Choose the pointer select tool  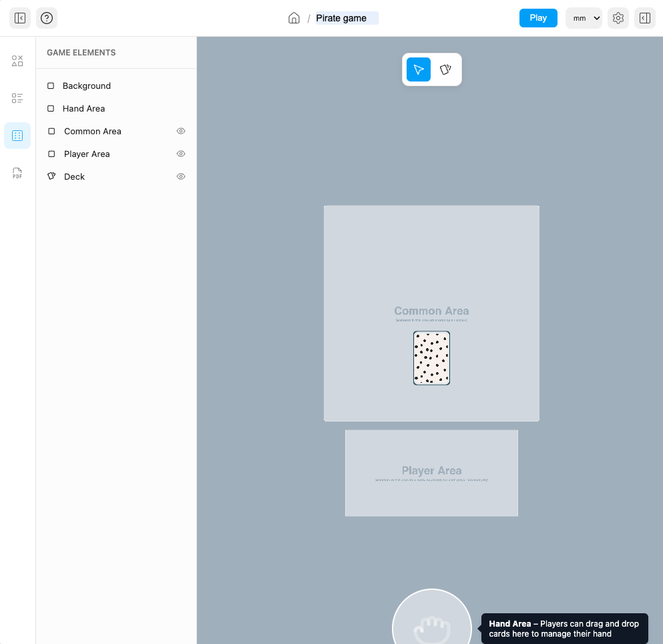tap(419, 69)
